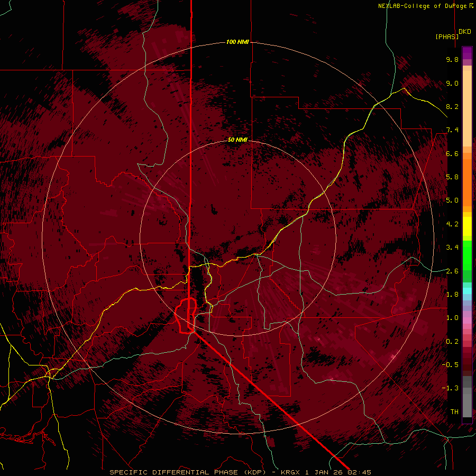Click the [PHAS] legend heading
Viewport: 476px width, 476px height.
coord(447,36)
